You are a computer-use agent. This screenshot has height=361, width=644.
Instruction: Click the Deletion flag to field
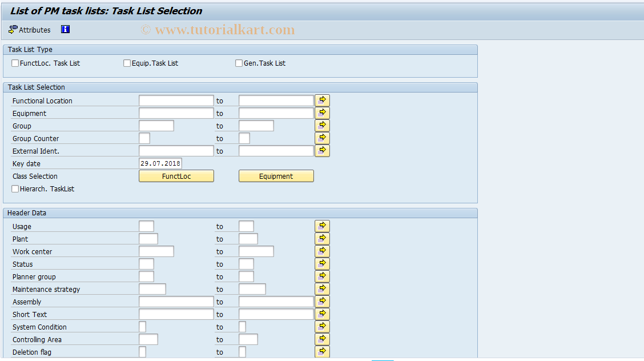tap(242, 352)
